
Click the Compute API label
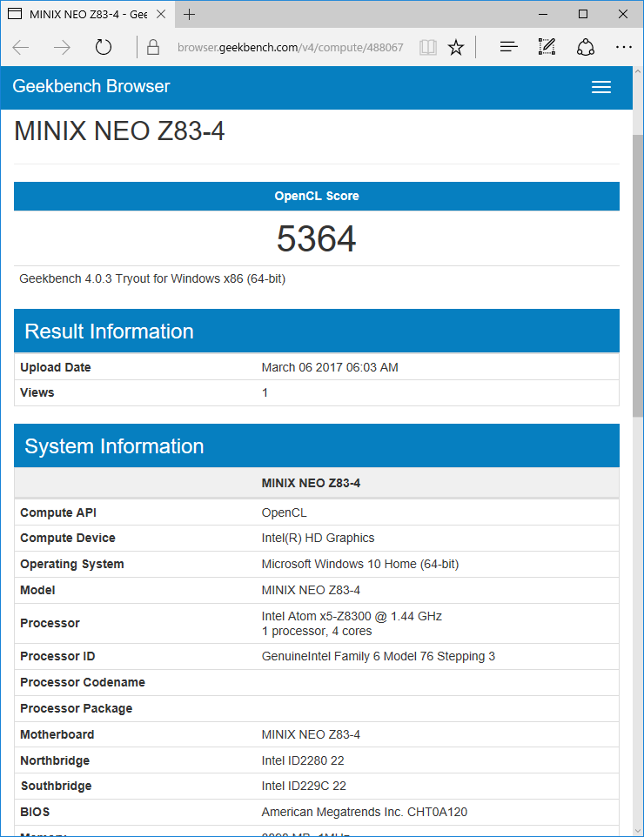[58, 512]
